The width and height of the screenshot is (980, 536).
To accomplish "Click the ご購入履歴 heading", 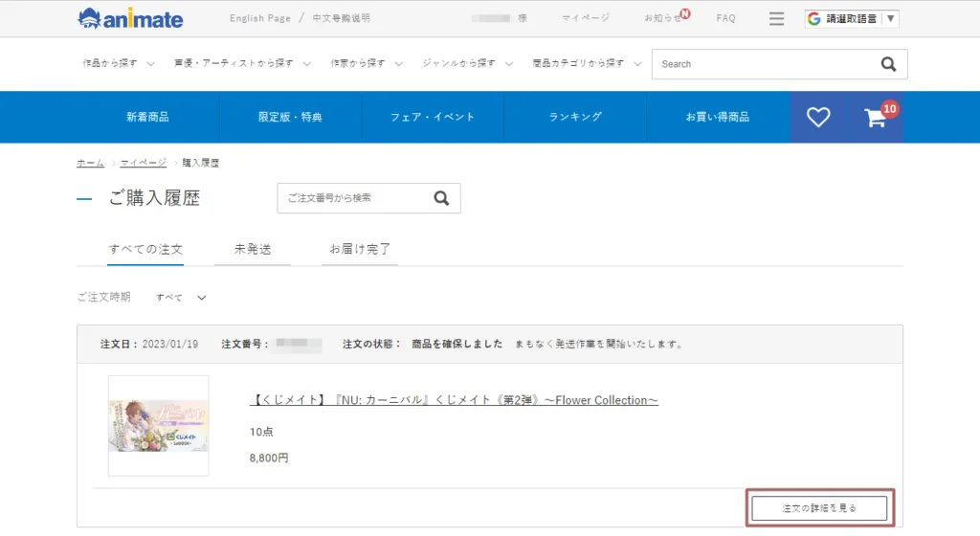I will tap(154, 198).
